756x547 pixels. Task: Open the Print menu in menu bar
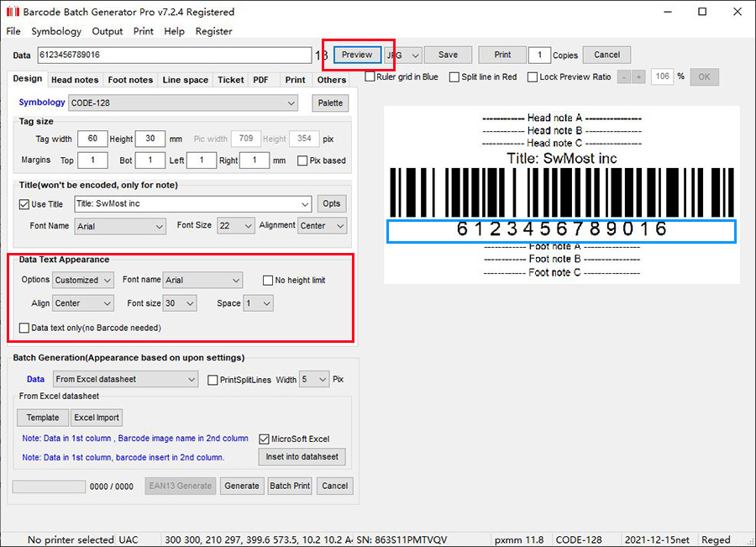coord(143,31)
